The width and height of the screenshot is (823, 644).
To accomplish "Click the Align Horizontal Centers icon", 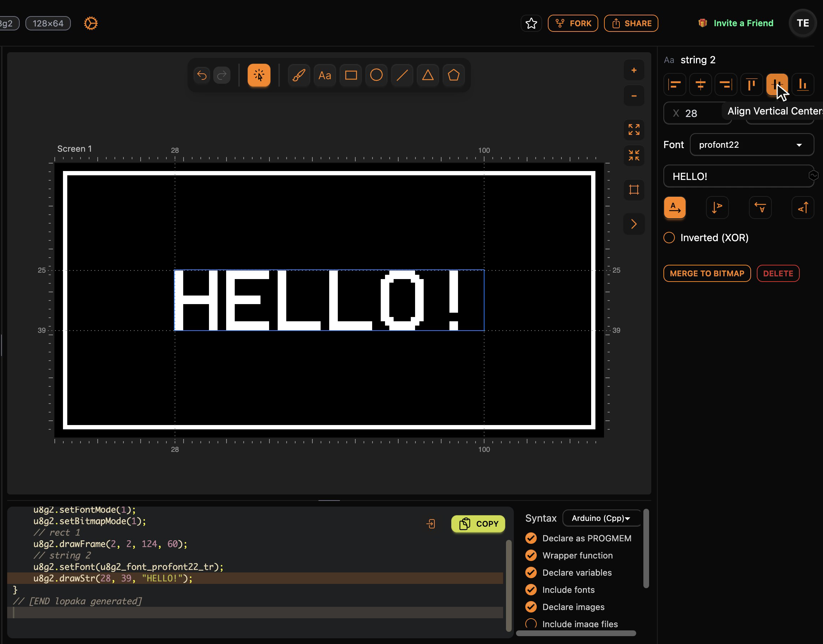I will coord(700,84).
